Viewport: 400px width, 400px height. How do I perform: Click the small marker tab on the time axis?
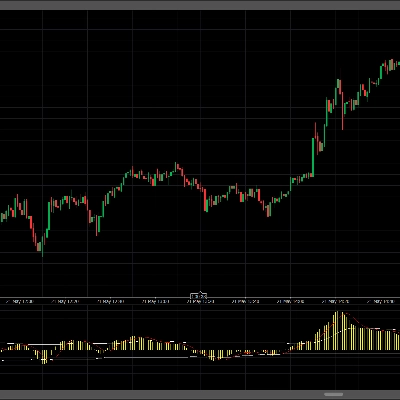pyautogui.click(x=199, y=296)
